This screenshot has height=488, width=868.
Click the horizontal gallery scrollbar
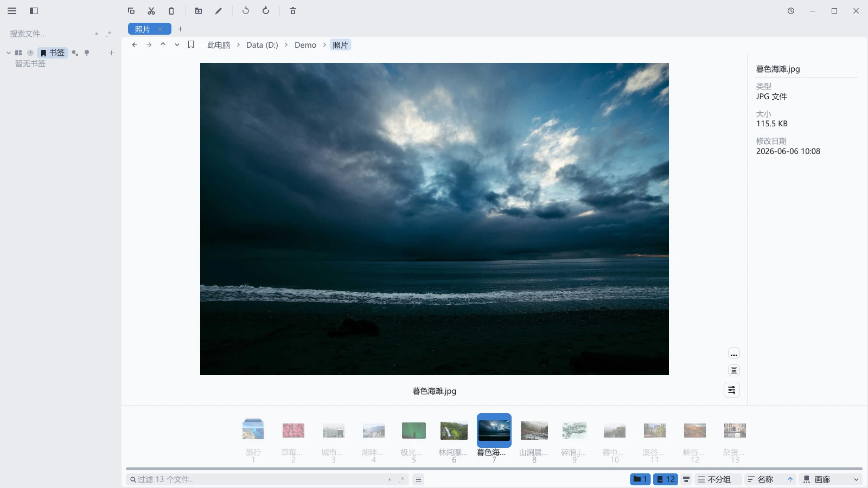pyautogui.click(x=494, y=468)
